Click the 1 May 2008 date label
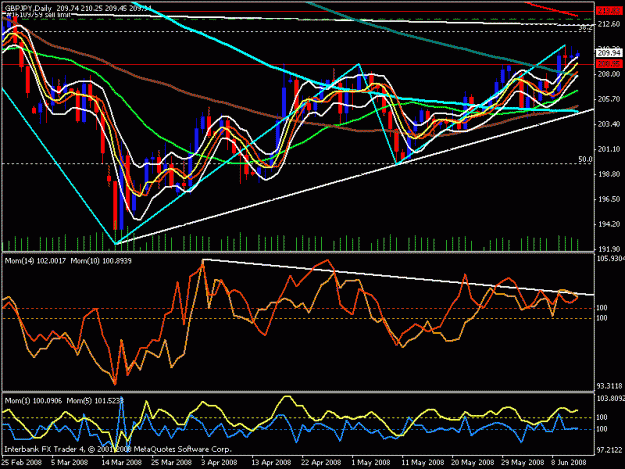 coord(371,463)
